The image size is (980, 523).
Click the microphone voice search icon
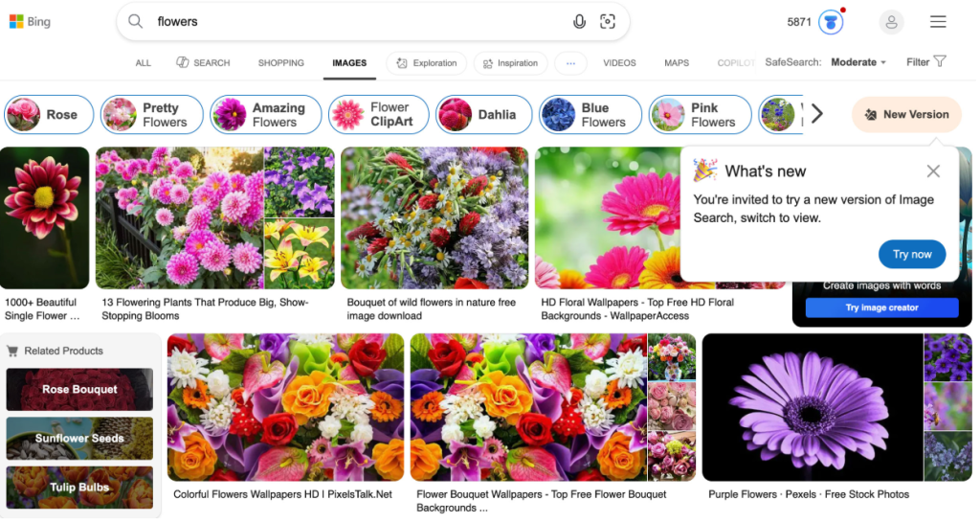pyautogui.click(x=579, y=22)
